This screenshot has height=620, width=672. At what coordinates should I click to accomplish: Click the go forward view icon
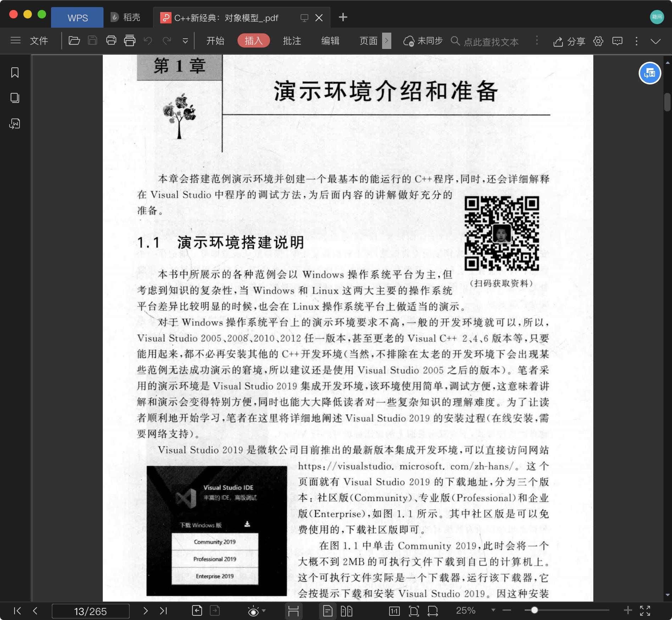coord(215,611)
